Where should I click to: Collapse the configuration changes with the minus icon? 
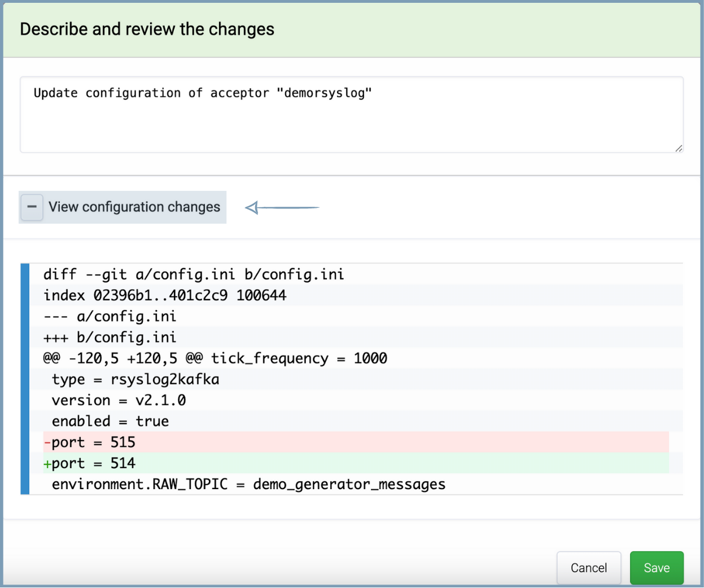32,207
